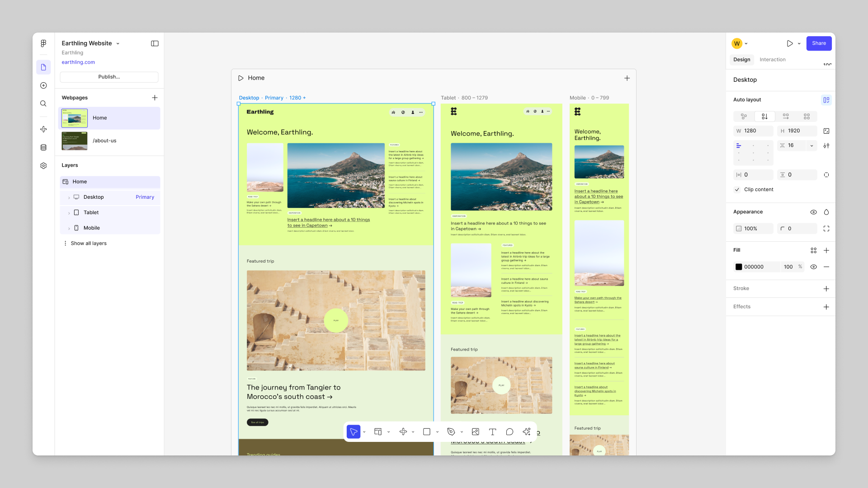Viewport: 868px width, 488px height.
Task: Switch to the Interaction tab
Action: (x=773, y=59)
